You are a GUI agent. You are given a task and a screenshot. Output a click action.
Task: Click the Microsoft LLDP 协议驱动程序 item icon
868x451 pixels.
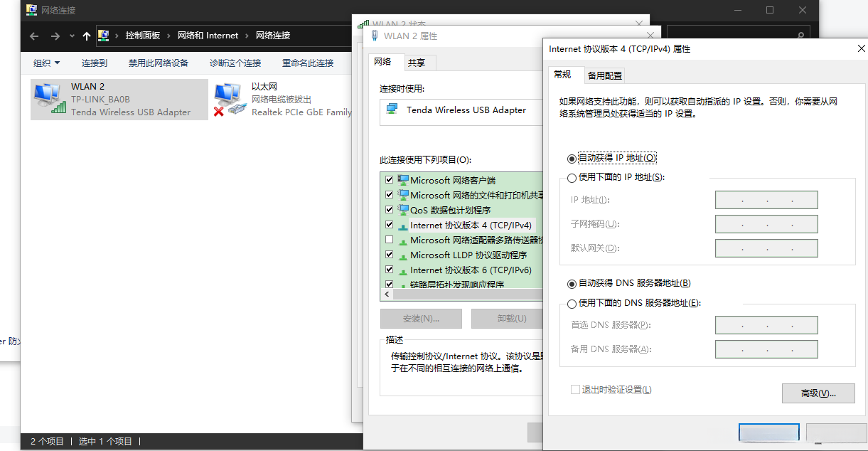point(403,255)
